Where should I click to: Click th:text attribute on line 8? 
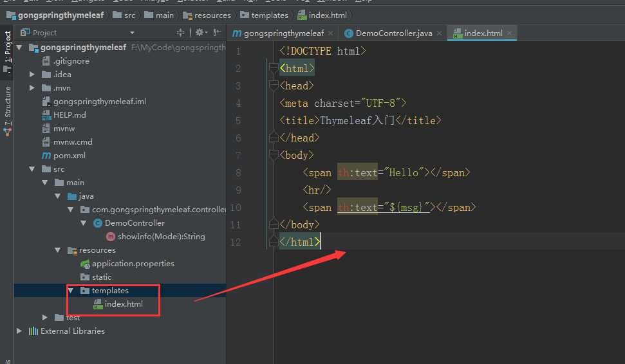pyautogui.click(x=357, y=172)
